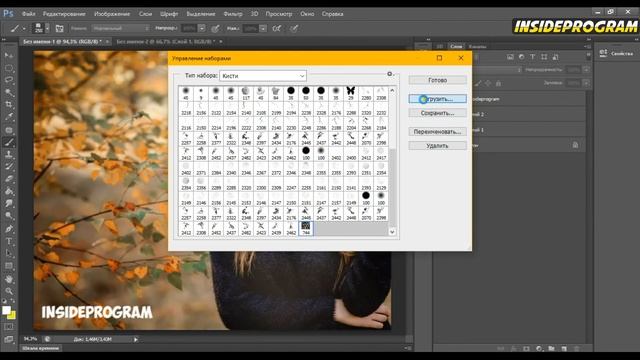Open the Справка menu
Image resolution: width=640 pixels, height=360 pixels.
click(x=332, y=14)
